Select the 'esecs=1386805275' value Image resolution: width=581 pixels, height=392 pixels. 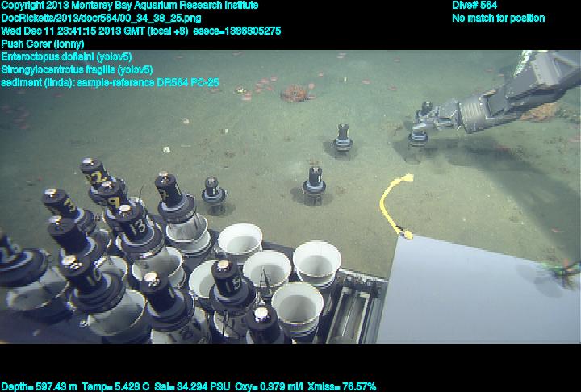point(237,31)
